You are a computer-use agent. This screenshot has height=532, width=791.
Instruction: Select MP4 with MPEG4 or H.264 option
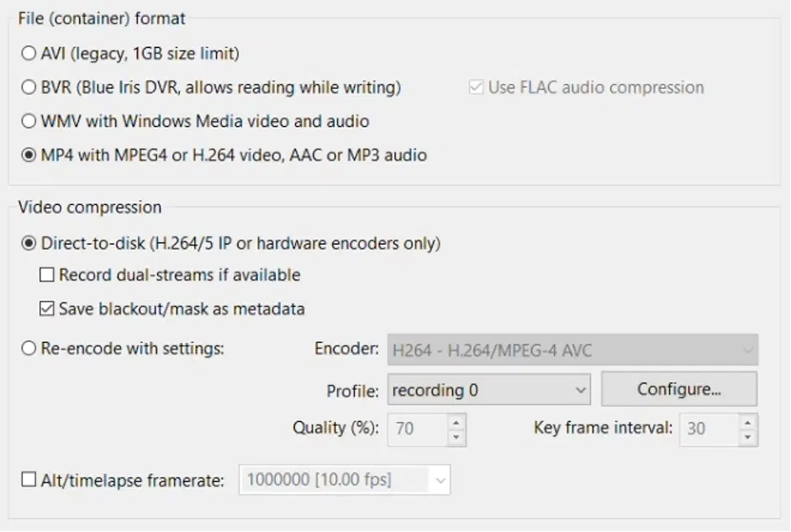pos(29,155)
